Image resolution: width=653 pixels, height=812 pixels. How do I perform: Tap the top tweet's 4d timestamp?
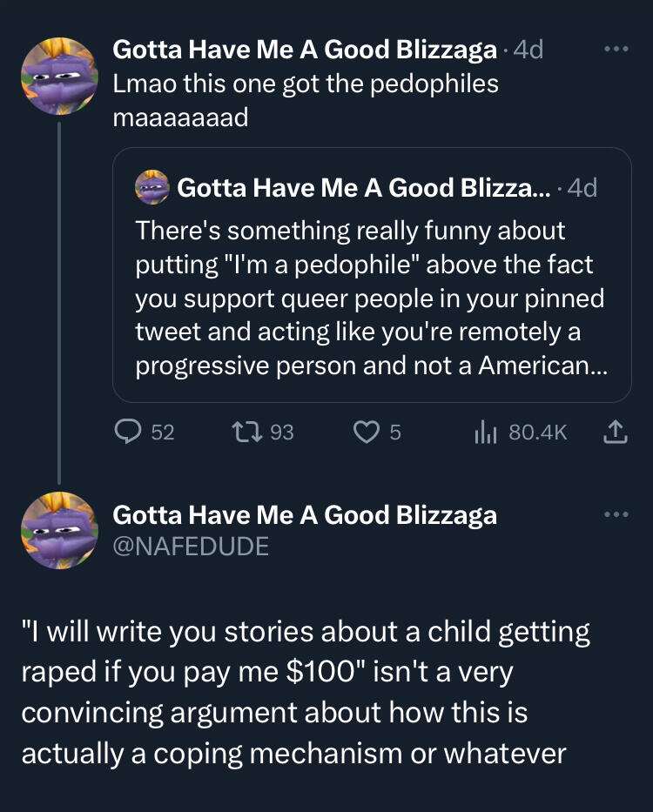click(x=528, y=50)
